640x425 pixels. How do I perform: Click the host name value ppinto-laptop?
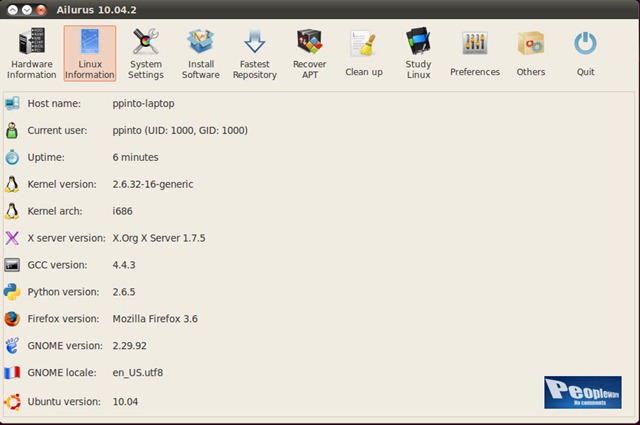tap(143, 104)
